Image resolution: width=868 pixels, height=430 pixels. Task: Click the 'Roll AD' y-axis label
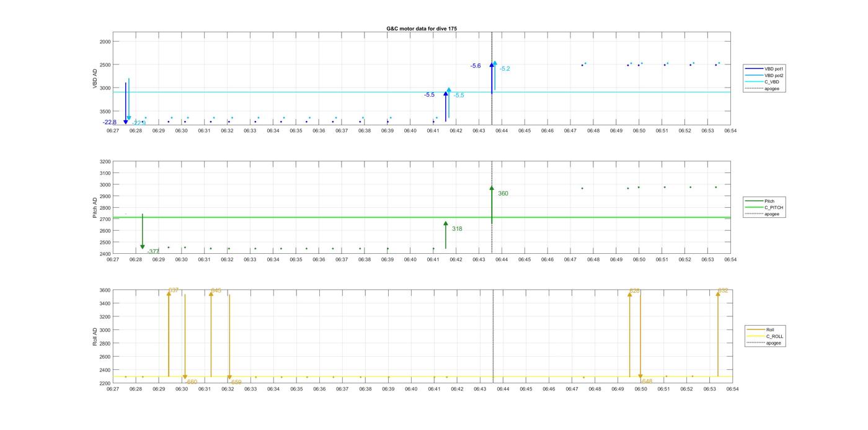point(95,336)
